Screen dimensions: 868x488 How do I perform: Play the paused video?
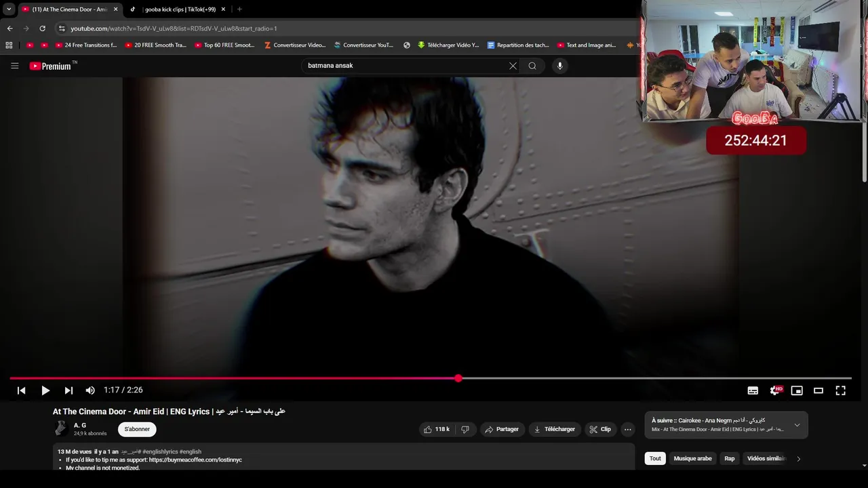tap(45, 390)
